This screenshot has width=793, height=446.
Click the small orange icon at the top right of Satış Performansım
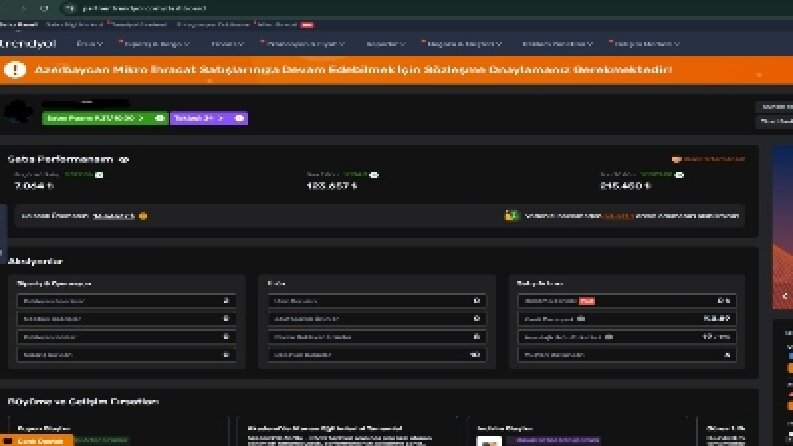point(676,159)
